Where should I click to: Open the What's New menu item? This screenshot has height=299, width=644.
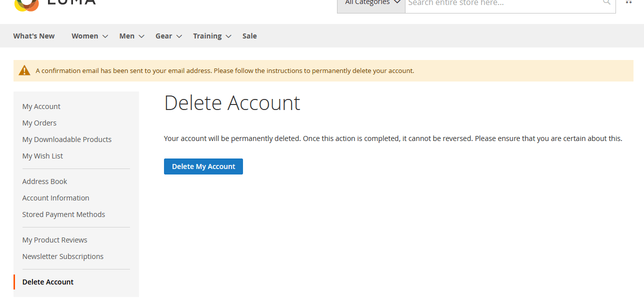pyautogui.click(x=34, y=36)
